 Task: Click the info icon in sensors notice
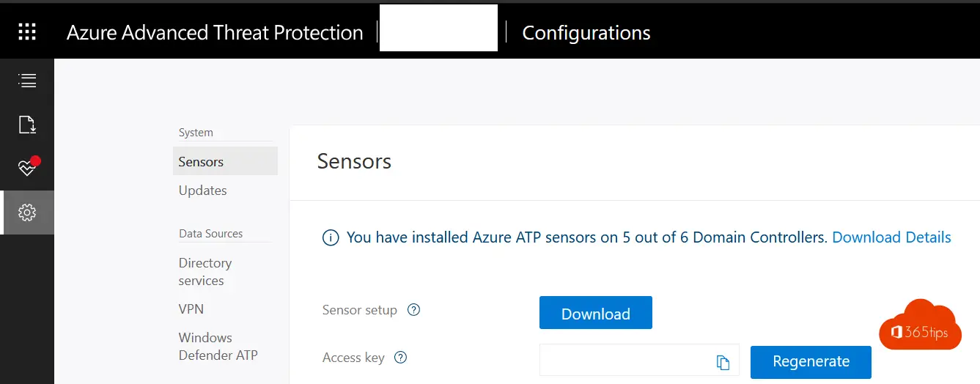331,238
